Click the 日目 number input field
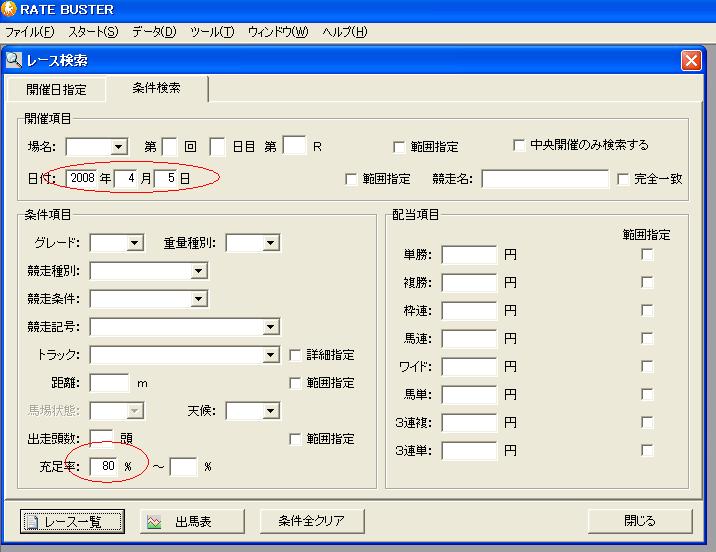Screen dimensions: 716x552 point(217,147)
